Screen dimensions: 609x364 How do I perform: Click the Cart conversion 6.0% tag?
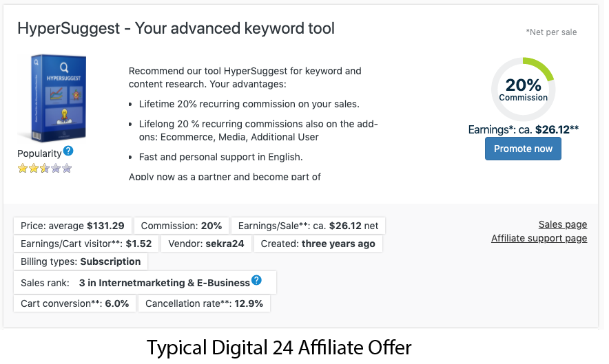(x=74, y=303)
